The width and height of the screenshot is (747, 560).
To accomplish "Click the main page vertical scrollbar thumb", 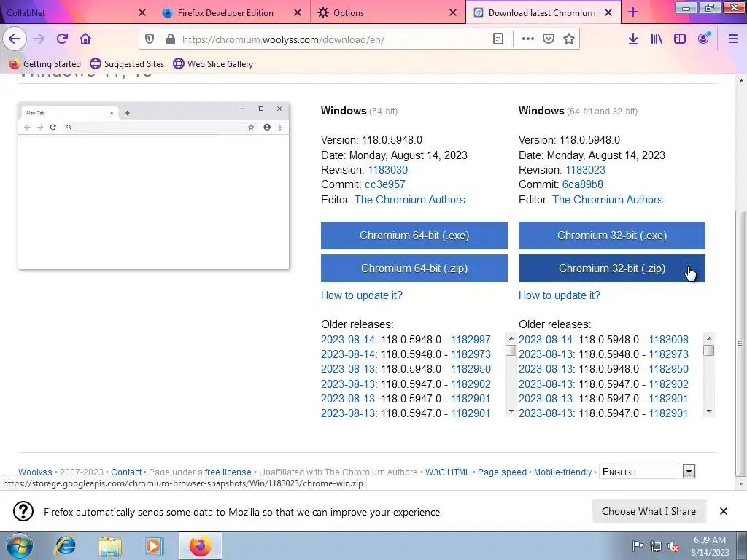I will pyautogui.click(x=740, y=343).
